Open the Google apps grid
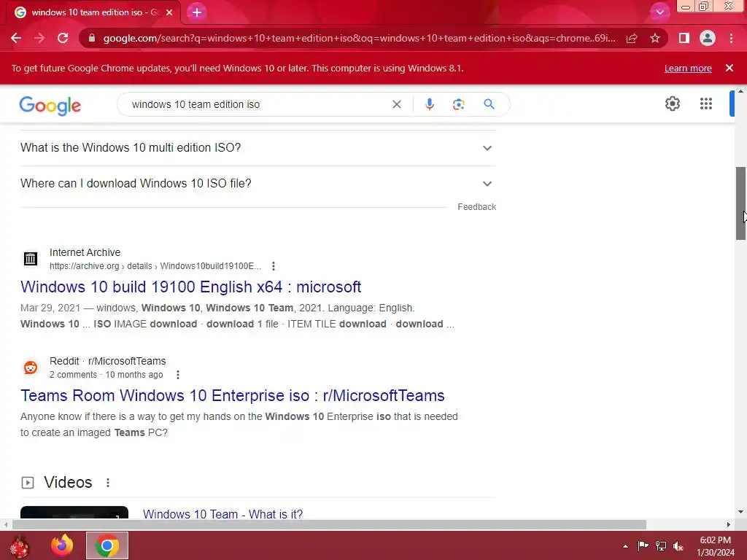747x560 pixels. tap(706, 104)
